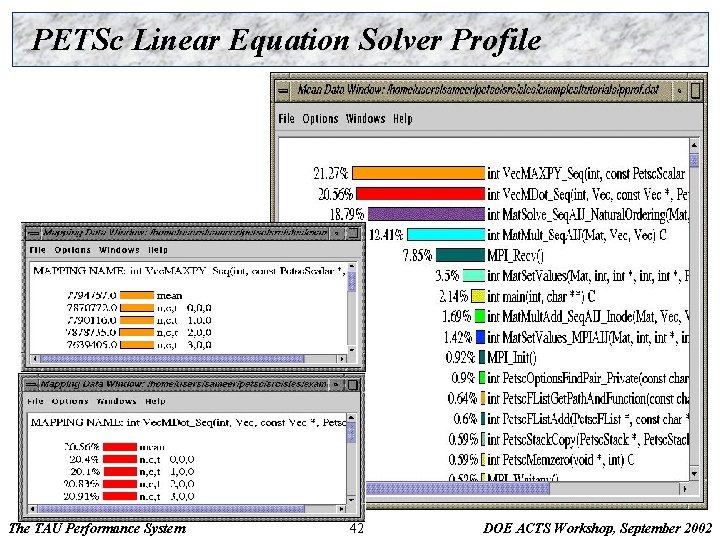Select 'int PetscStackCopy(PetscStack *' label
720x540 pixels.
click(563, 439)
